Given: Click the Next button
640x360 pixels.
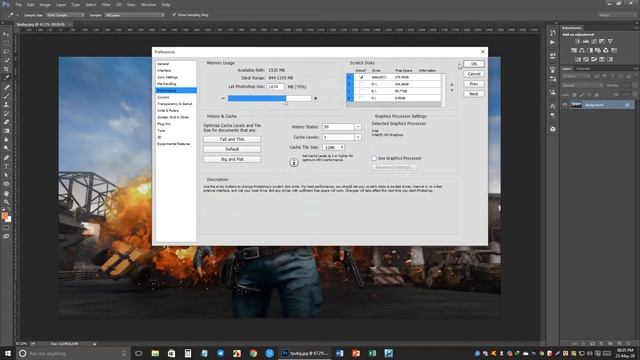Looking at the screenshot, I should click(473, 94).
